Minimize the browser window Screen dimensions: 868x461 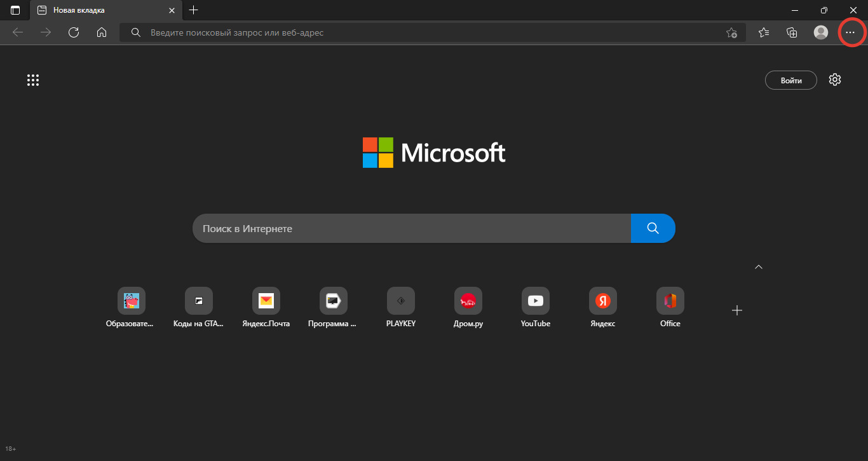tap(796, 10)
